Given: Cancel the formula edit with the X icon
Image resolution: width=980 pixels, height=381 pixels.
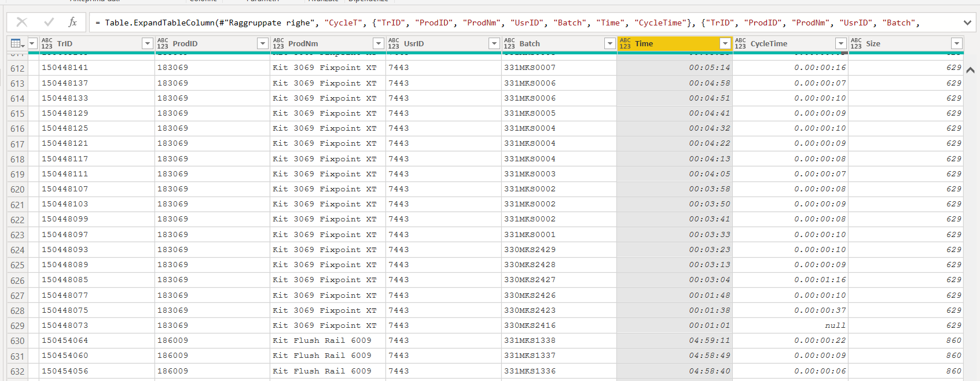Looking at the screenshot, I should point(22,23).
